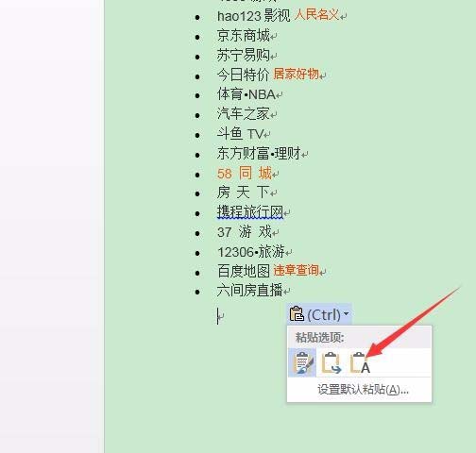Click the underlined 携程旅行网 text
The width and height of the screenshot is (476, 453).
[250, 212]
